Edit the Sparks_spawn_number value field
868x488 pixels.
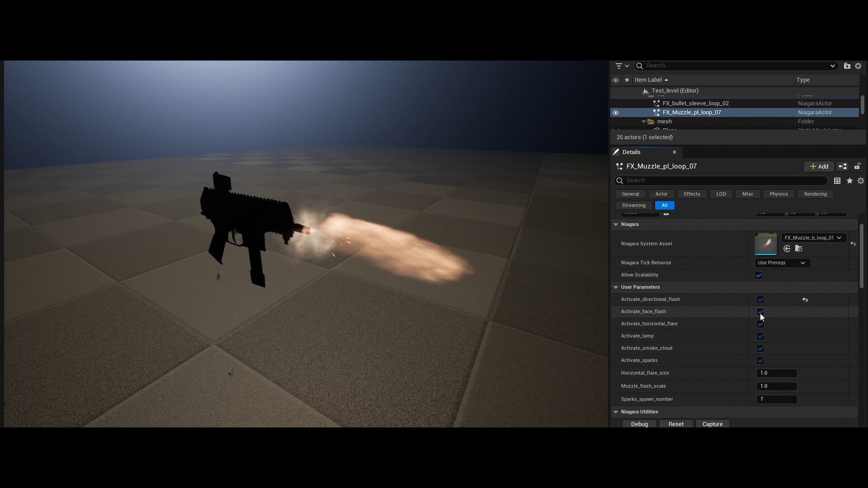click(777, 399)
